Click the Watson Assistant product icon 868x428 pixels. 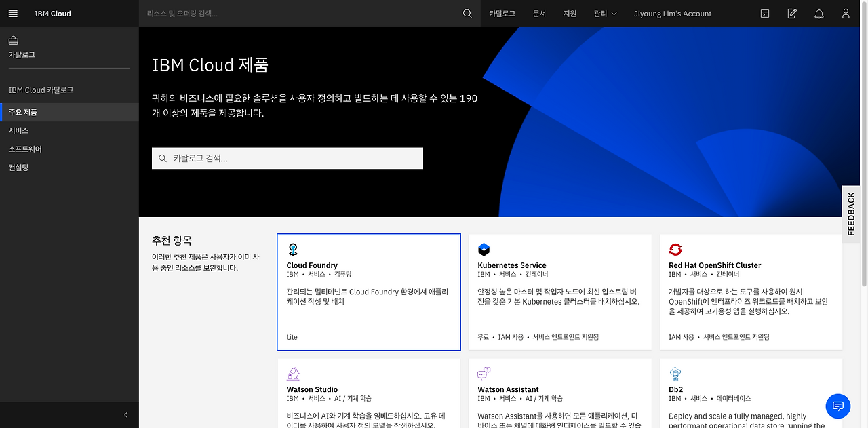484,373
